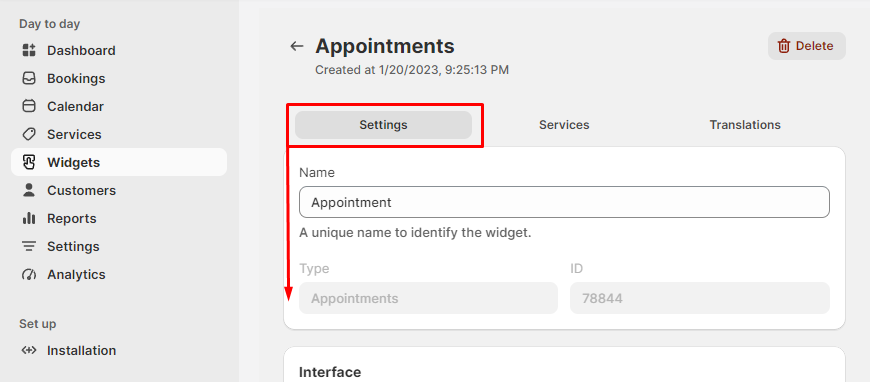
Task: Select the Settings tab
Action: pos(383,125)
